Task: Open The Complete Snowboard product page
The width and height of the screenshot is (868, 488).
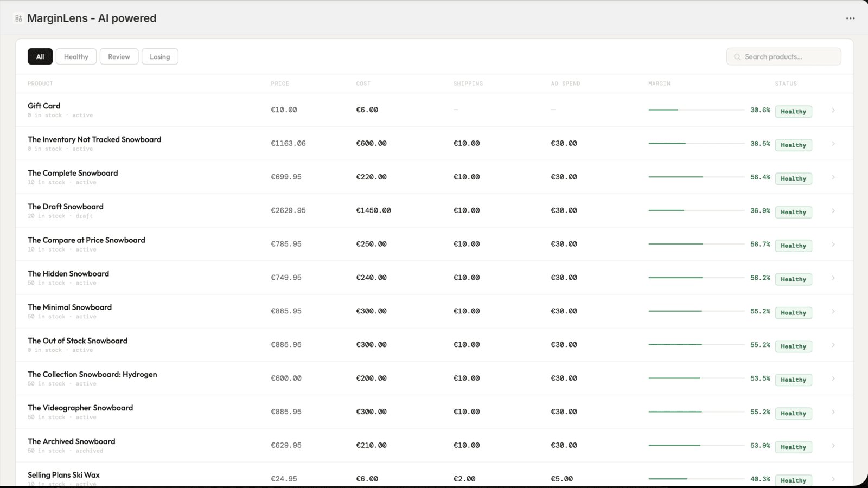Action: click(x=72, y=173)
